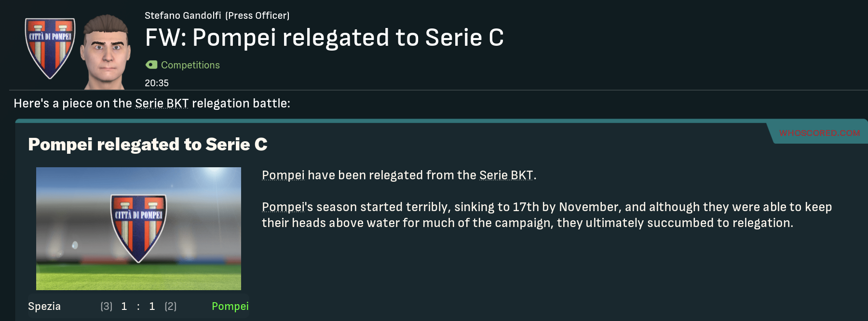The width and height of the screenshot is (868, 321).
Task: Click the crest inside the article photo
Action: pos(138,227)
